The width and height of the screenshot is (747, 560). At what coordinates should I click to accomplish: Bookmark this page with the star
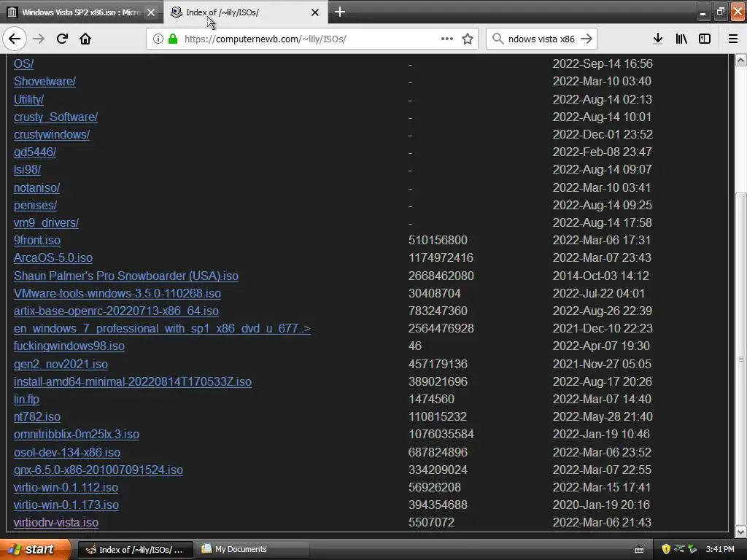point(468,39)
